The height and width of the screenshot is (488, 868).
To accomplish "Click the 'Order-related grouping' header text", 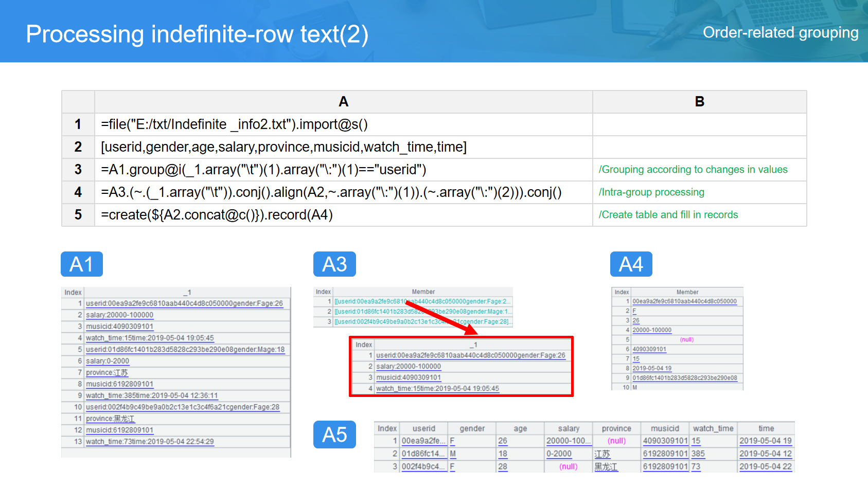I will point(780,32).
